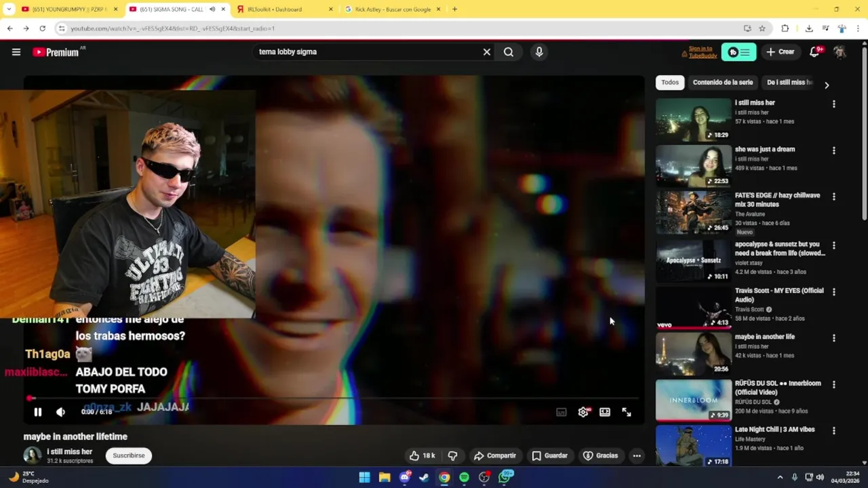868x488 pixels.
Task: Click the address bar URL
Action: [173, 28]
